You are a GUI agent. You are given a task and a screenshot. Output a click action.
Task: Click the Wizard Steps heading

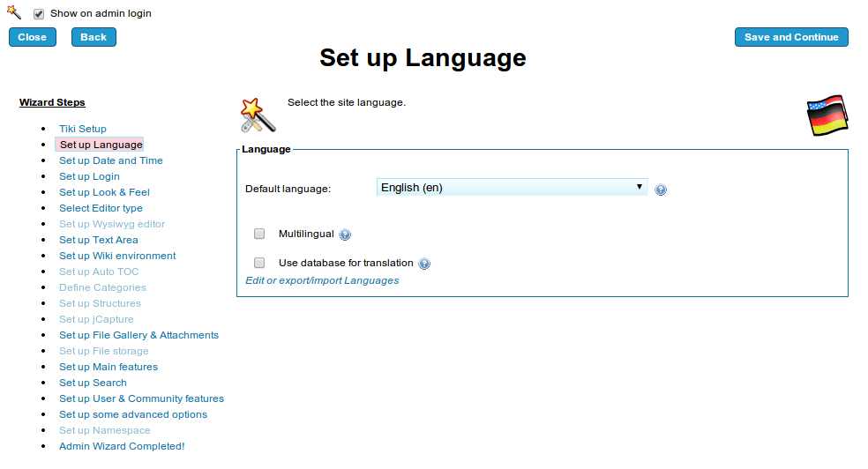coord(52,102)
